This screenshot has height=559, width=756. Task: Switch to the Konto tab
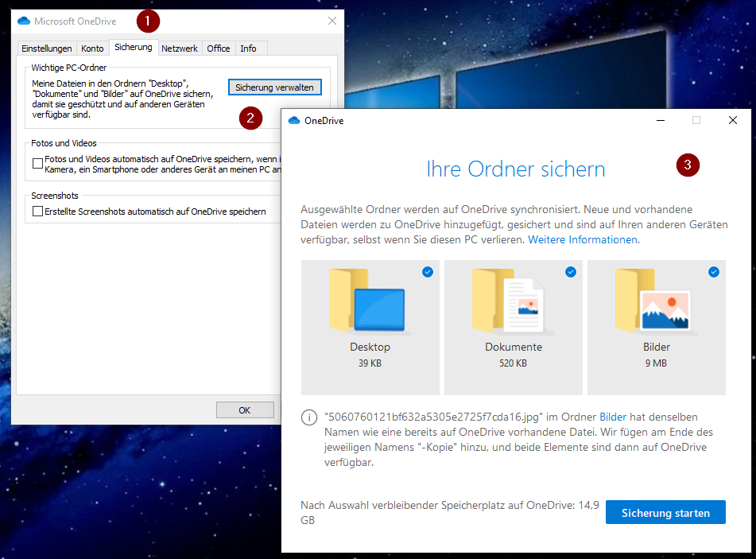92,49
